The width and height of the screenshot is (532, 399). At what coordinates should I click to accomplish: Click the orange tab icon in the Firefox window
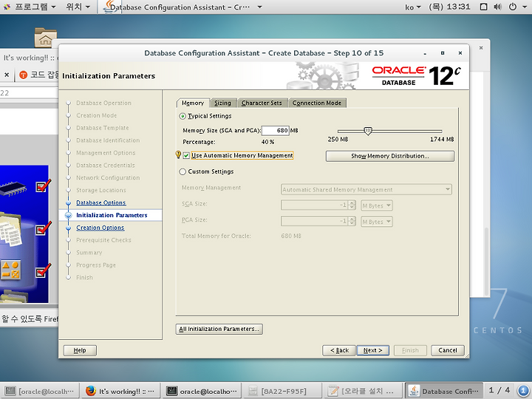(24, 75)
